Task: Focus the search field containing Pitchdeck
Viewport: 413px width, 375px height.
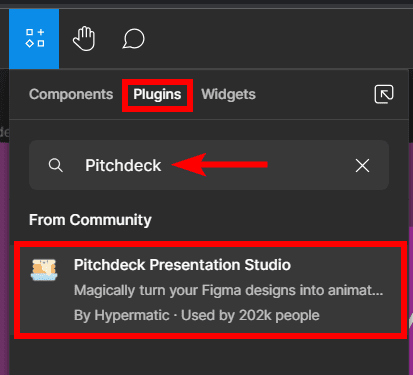Action: [x=209, y=165]
